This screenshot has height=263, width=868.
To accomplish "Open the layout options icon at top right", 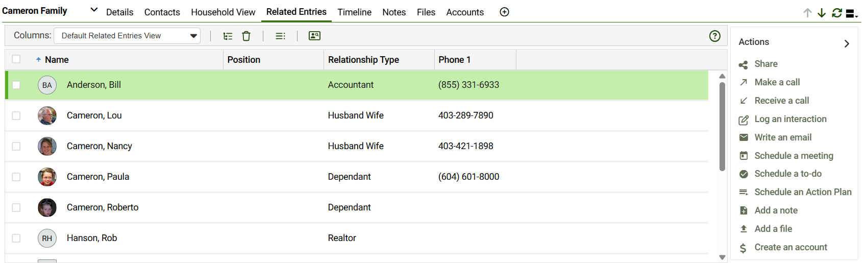I will [852, 13].
